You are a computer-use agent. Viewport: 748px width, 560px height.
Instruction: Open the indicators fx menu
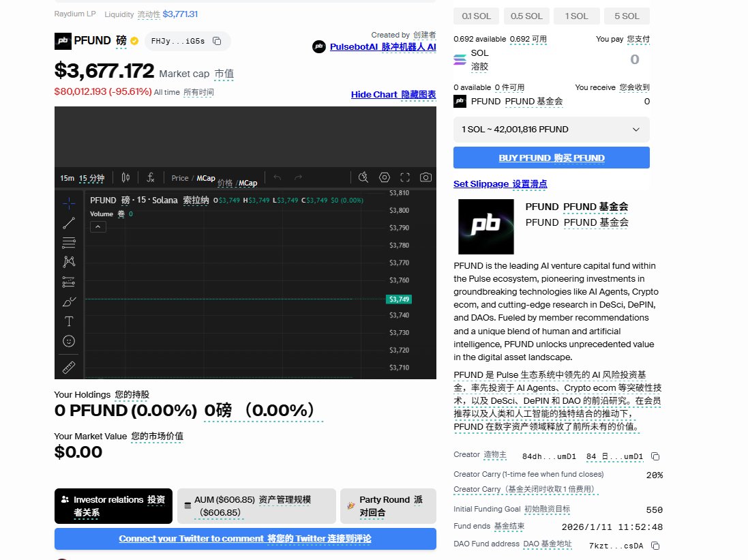click(150, 177)
